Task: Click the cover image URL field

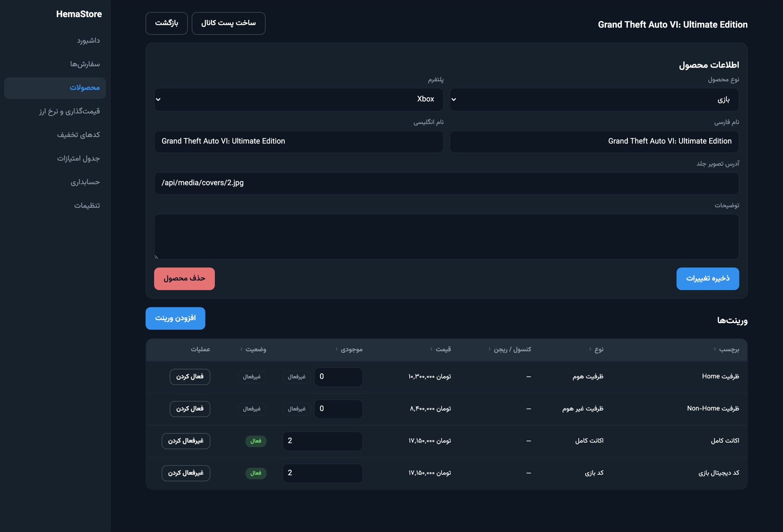Action: (447, 183)
